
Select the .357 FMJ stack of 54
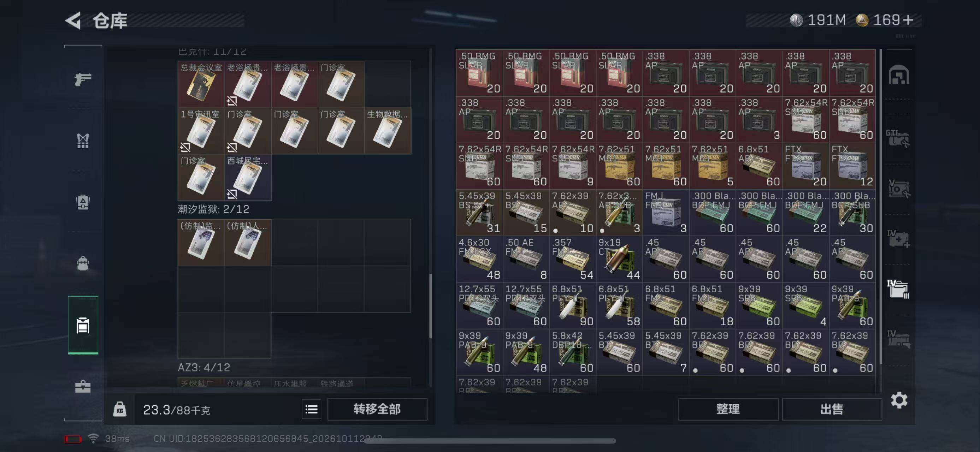573,259
